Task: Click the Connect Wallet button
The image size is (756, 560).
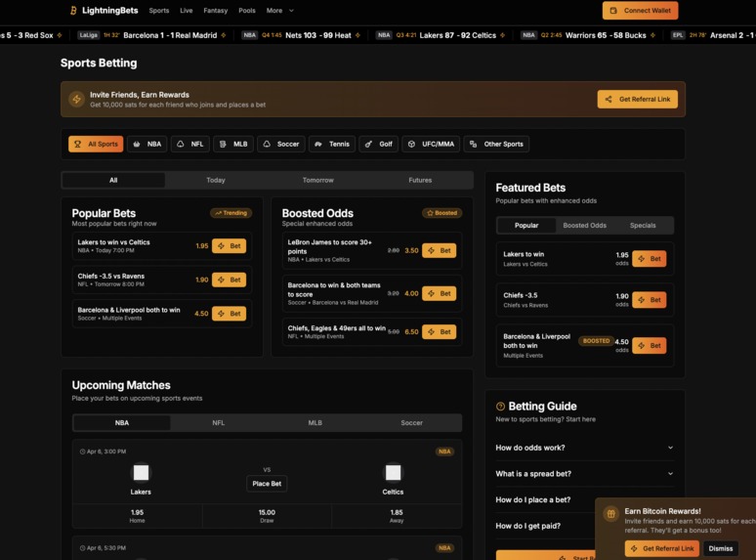Action: tap(640, 11)
